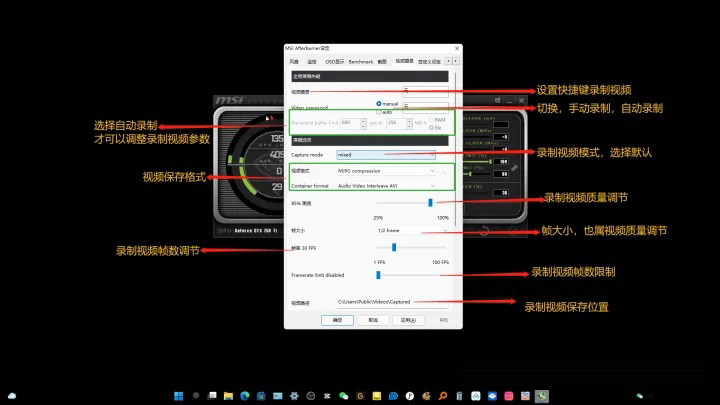Click the framerate limit slider handle
The height and width of the screenshot is (405, 720).
[x=378, y=275]
